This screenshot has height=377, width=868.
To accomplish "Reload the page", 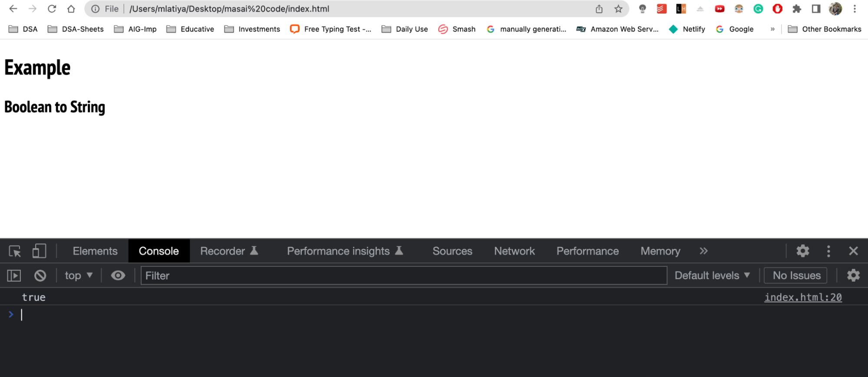I will (52, 9).
